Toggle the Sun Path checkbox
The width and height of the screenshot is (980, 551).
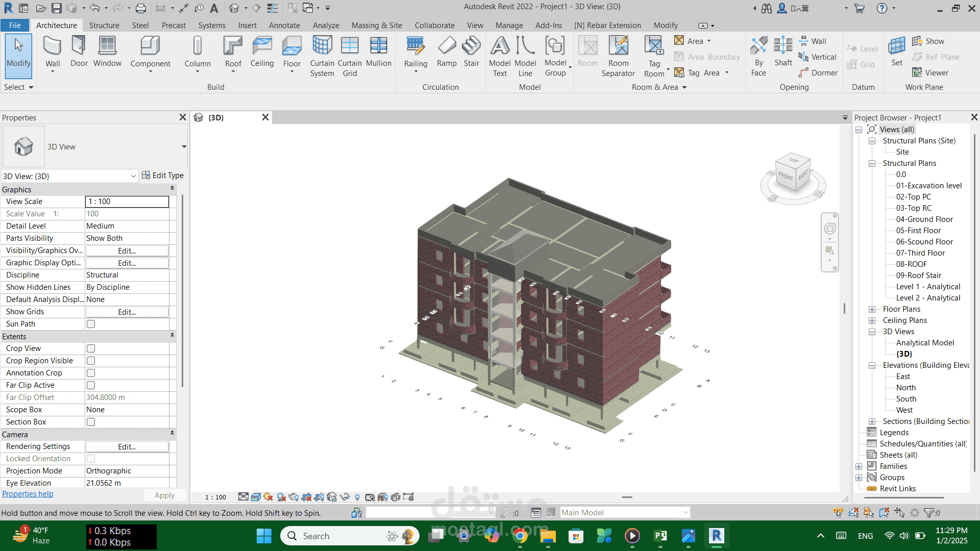(x=91, y=324)
